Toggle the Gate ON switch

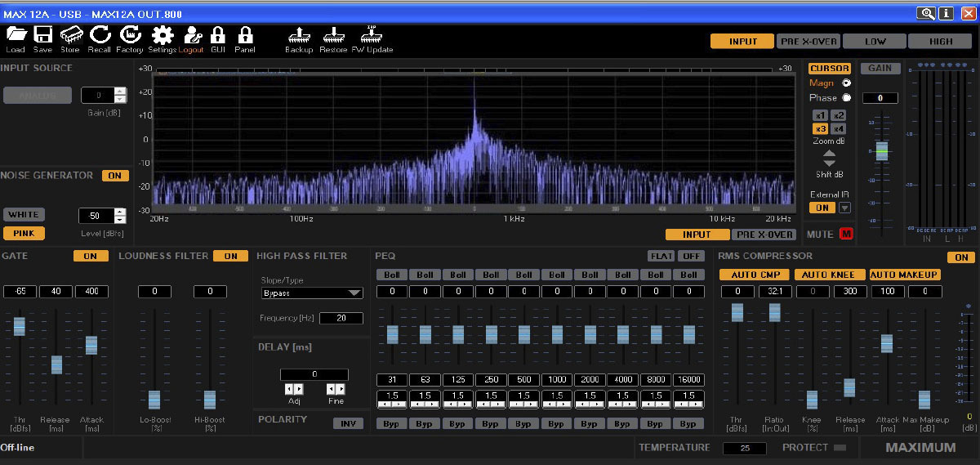pos(91,256)
